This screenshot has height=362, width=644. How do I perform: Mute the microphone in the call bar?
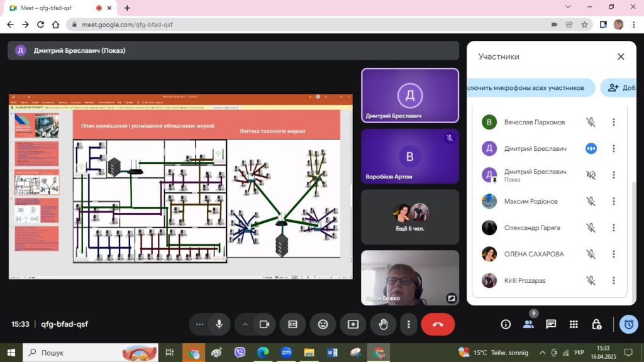219,324
